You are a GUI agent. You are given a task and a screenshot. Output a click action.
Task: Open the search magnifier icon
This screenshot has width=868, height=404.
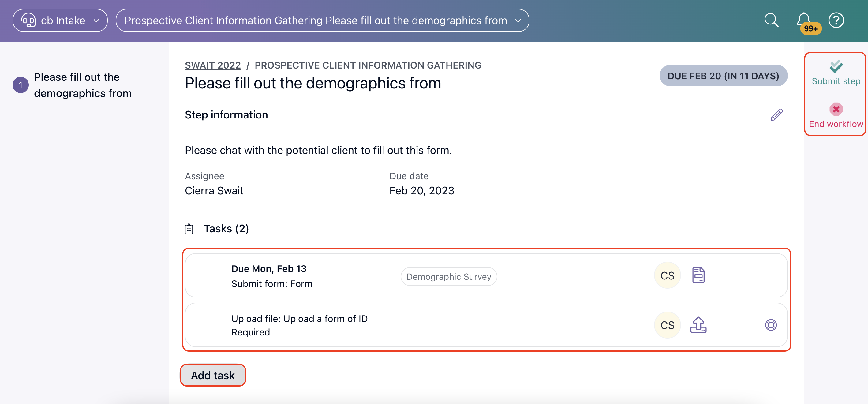771,20
